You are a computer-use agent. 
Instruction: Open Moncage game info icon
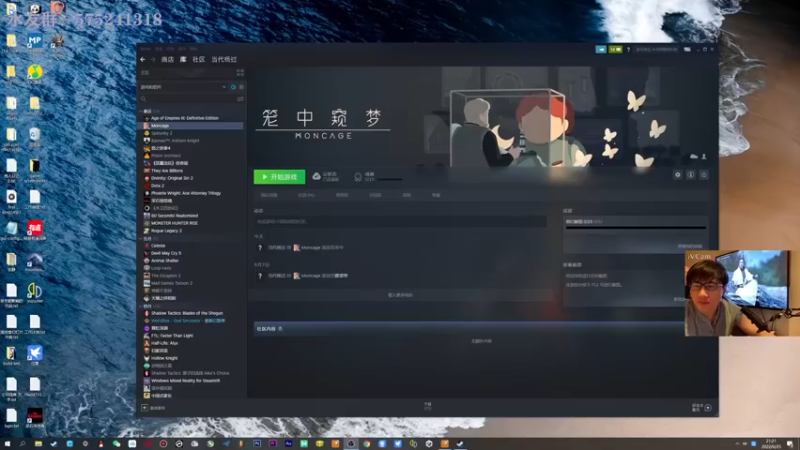tap(691, 175)
